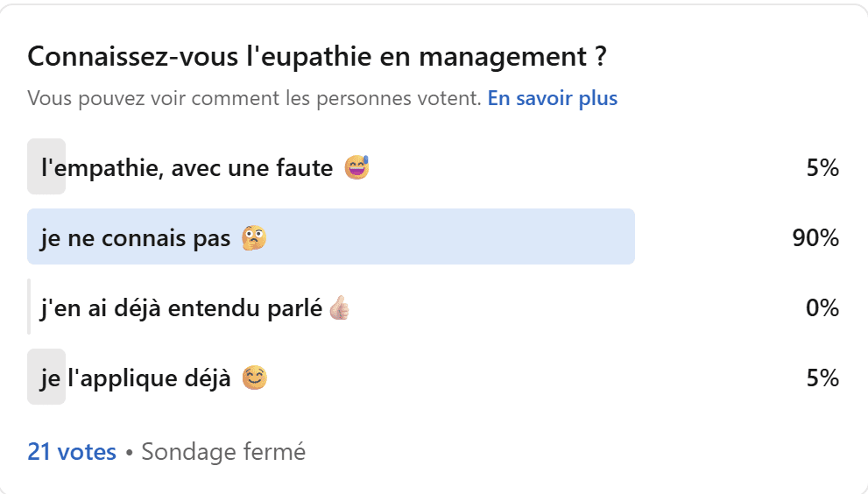This screenshot has width=868, height=494.
Task: View the '21 votes' voter list
Action: coord(72,452)
